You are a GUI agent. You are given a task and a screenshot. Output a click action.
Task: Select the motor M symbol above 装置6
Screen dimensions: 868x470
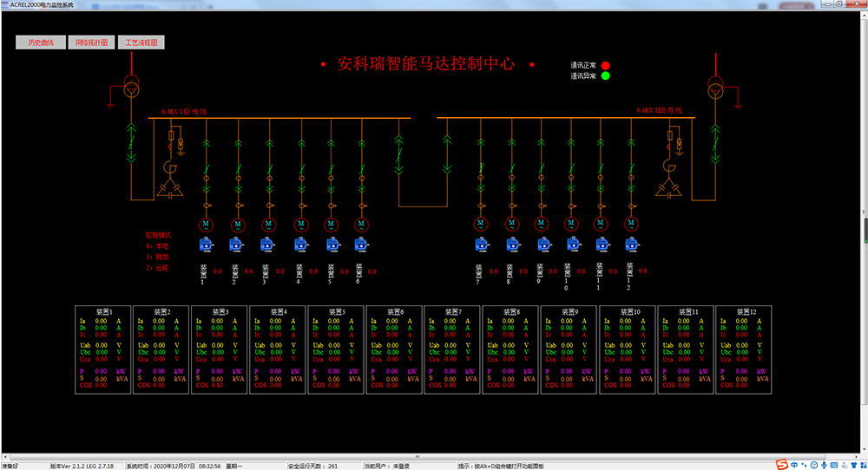click(x=362, y=224)
